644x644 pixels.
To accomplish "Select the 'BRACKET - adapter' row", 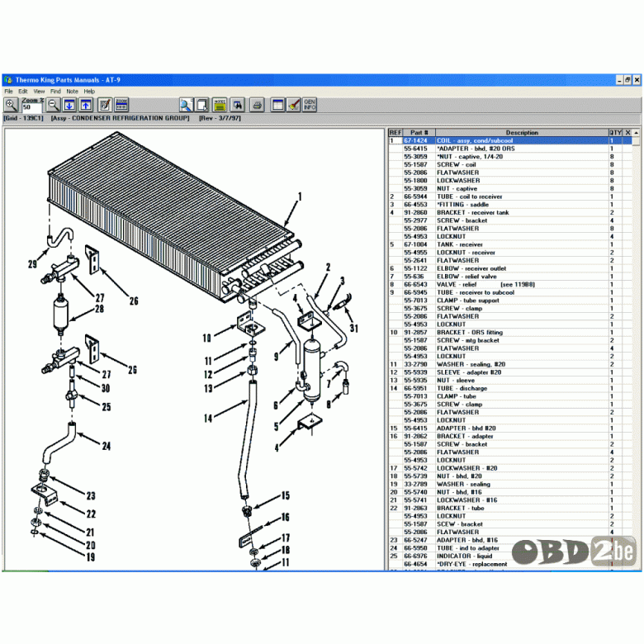I will [510, 436].
